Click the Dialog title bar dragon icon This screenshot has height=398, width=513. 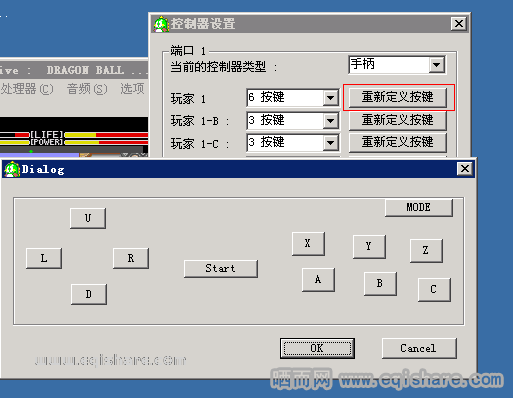point(12,169)
